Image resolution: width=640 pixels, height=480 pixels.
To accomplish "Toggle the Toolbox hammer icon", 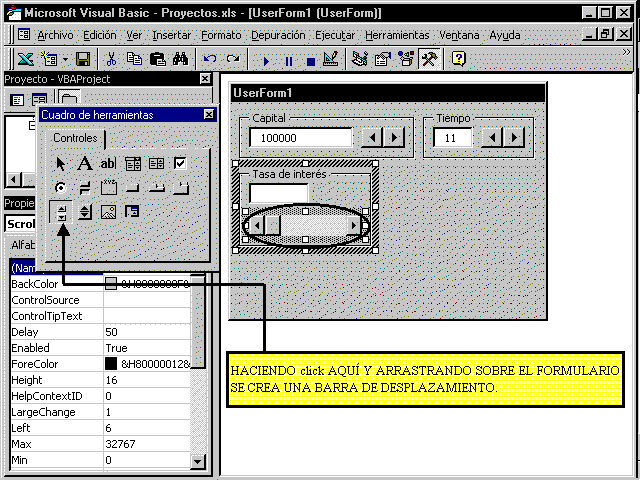I will pos(429,60).
